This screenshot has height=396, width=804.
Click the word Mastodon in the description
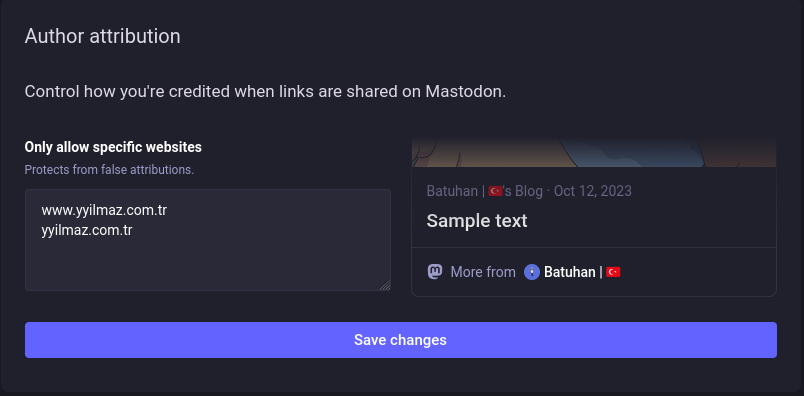tap(465, 92)
